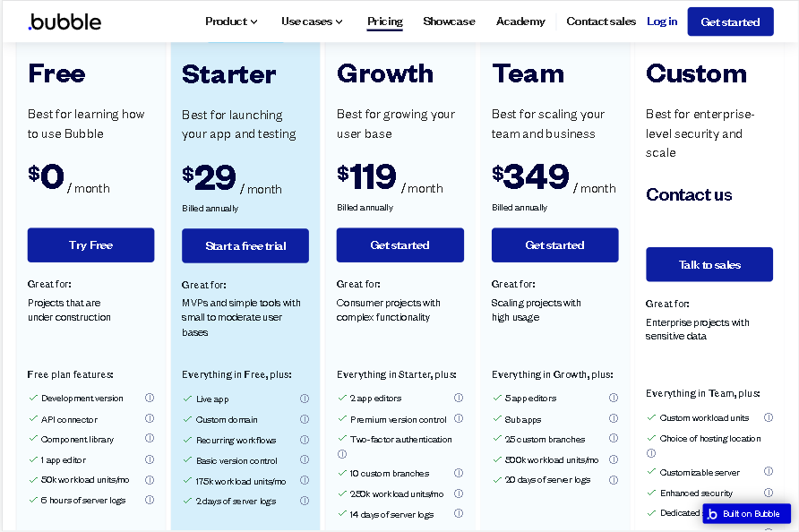Go to the Showcase menu item
The height and width of the screenshot is (532, 799).
click(449, 21)
